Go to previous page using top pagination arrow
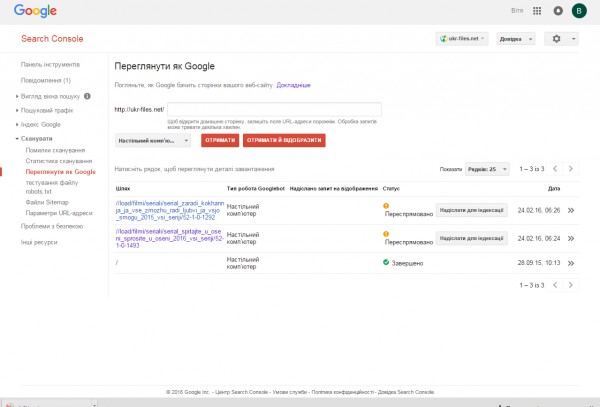This screenshot has width=600, height=407. click(555, 169)
